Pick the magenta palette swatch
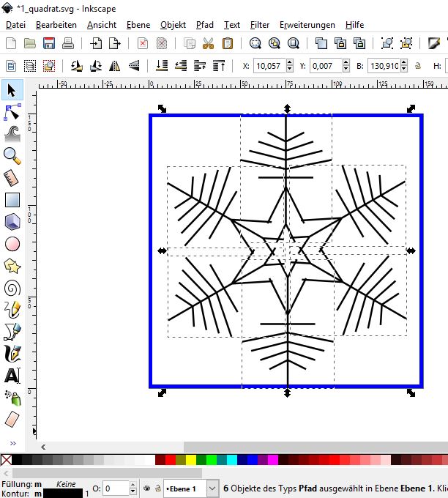 pyautogui.click(x=273, y=460)
